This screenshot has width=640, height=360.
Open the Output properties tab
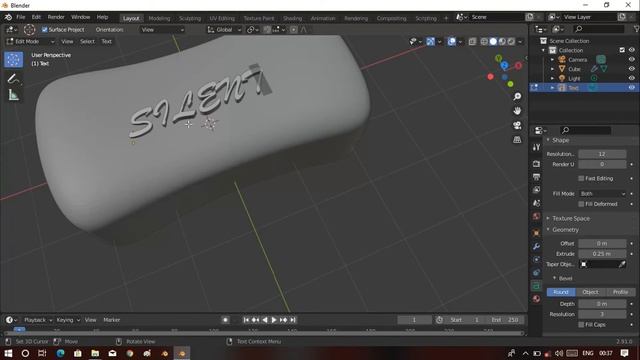coord(536,177)
